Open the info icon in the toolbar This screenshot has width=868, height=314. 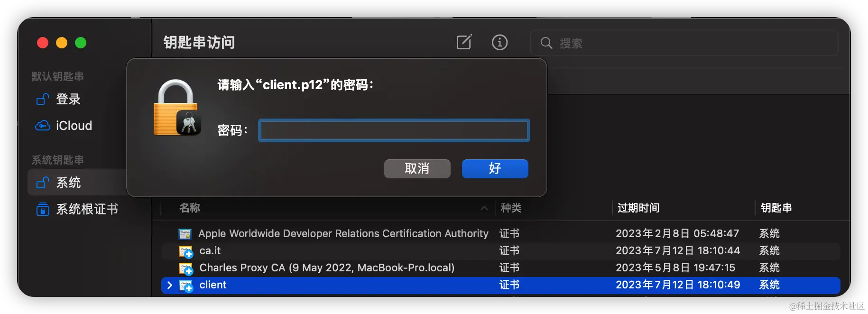point(499,42)
